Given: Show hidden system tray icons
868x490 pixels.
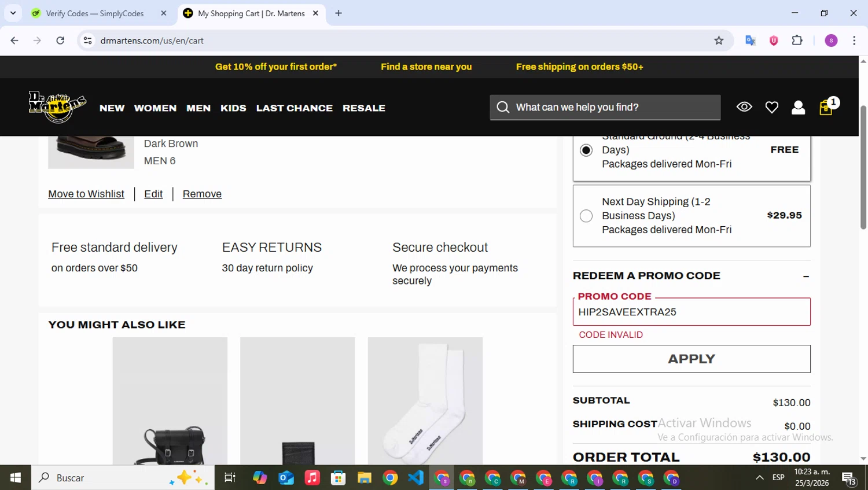Looking at the screenshot, I should coord(760,478).
